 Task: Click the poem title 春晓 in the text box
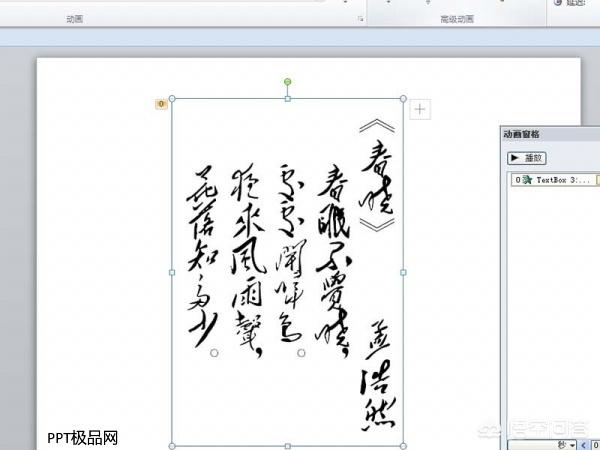pos(377,177)
